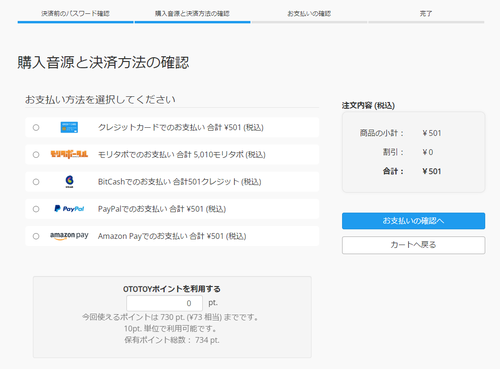This screenshot has height=369, width=500.
Task: Select the PayPal payment radio button
Action: pyautogui.click(x=36, y=209)
